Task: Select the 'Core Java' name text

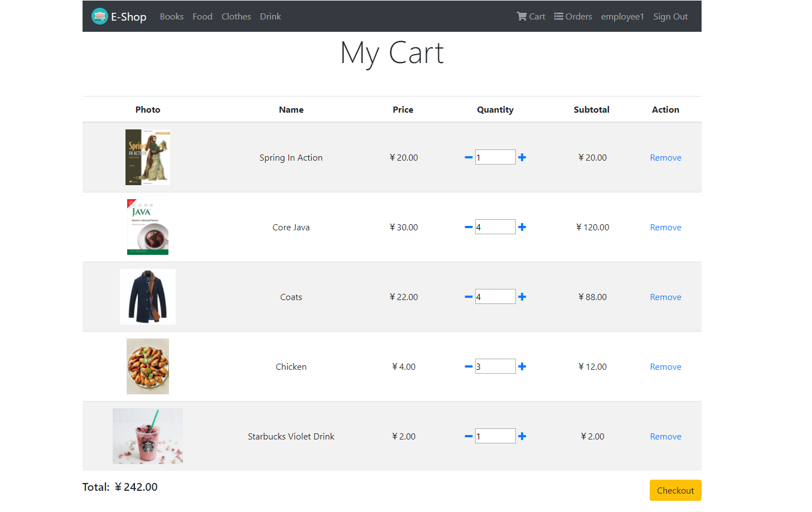Action: [x=291, y=227]
